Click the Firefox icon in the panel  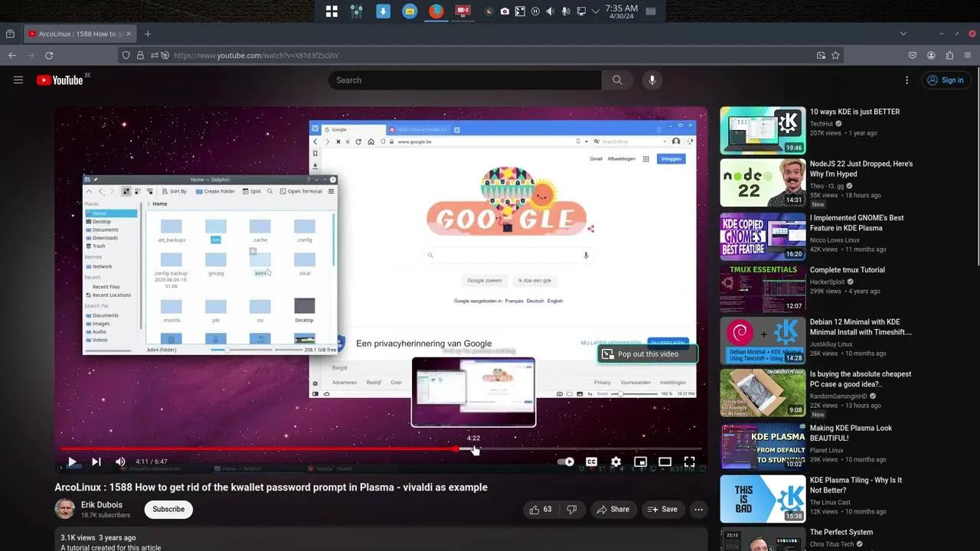coord(436,11)
